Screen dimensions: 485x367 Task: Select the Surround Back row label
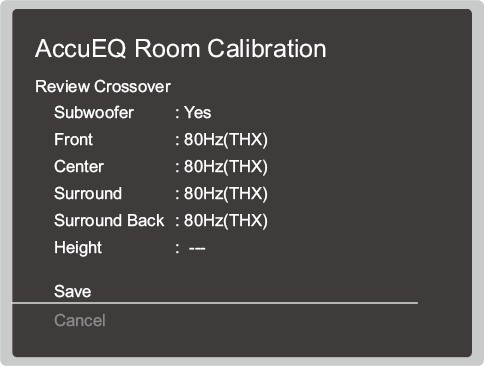[x=109, y=220]
